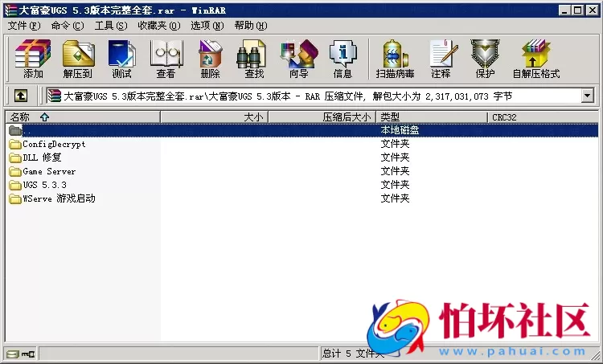Open the 向导 (Wizard) toolbar icon
This screenshot has height=364, width=603.
(x=299, y=59)
